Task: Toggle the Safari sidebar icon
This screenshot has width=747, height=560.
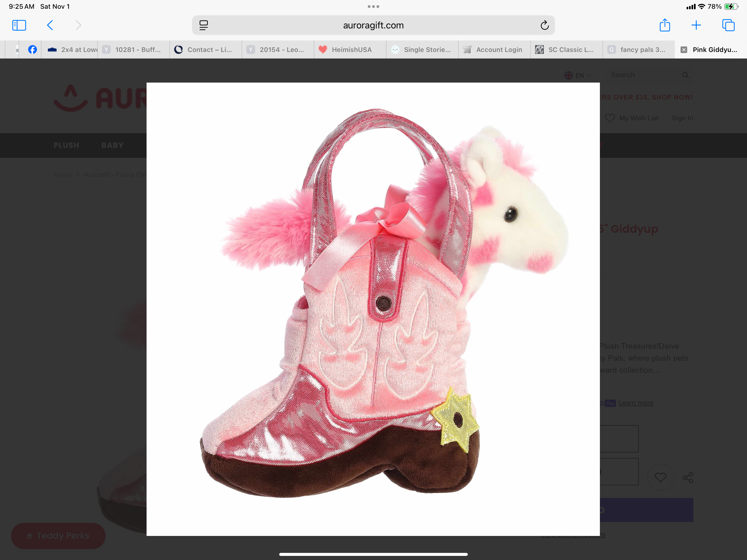Action: coord(19,25)
